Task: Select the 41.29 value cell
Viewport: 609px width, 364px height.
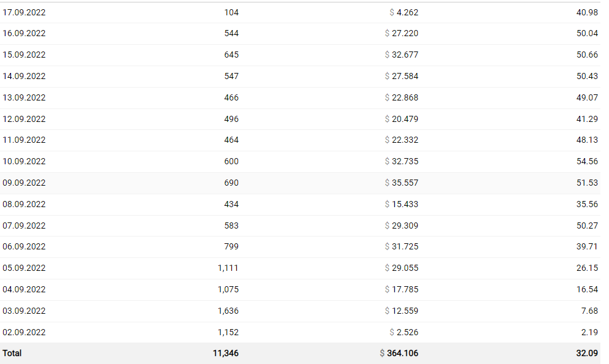Action: tap(587, 119)
